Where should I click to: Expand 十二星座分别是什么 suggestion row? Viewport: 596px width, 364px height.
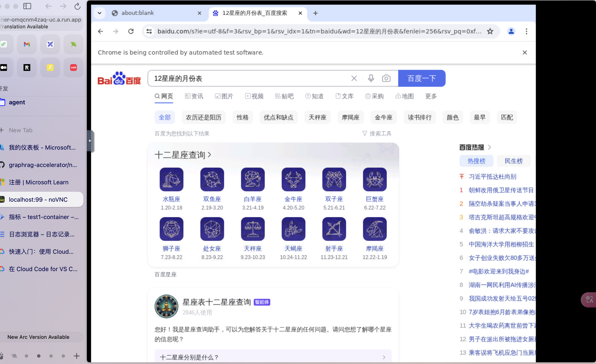click(x=273, y=357)
